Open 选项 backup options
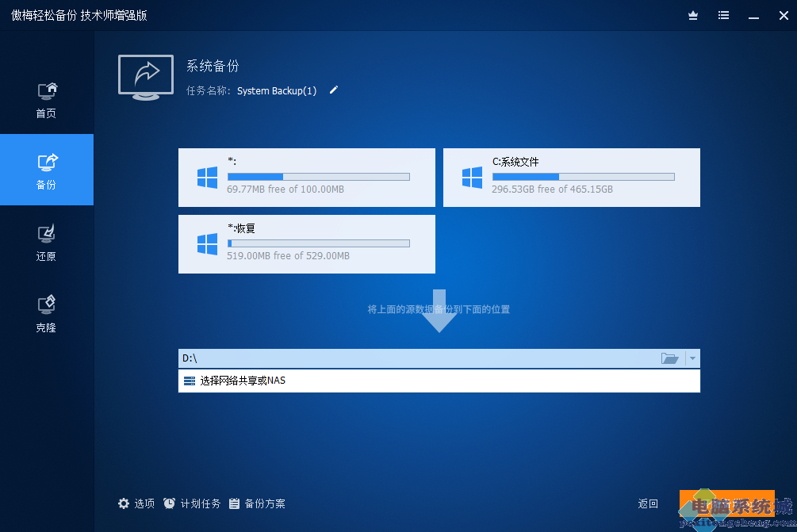This screenshot has height=532, width=797. (x=136, y=503)
